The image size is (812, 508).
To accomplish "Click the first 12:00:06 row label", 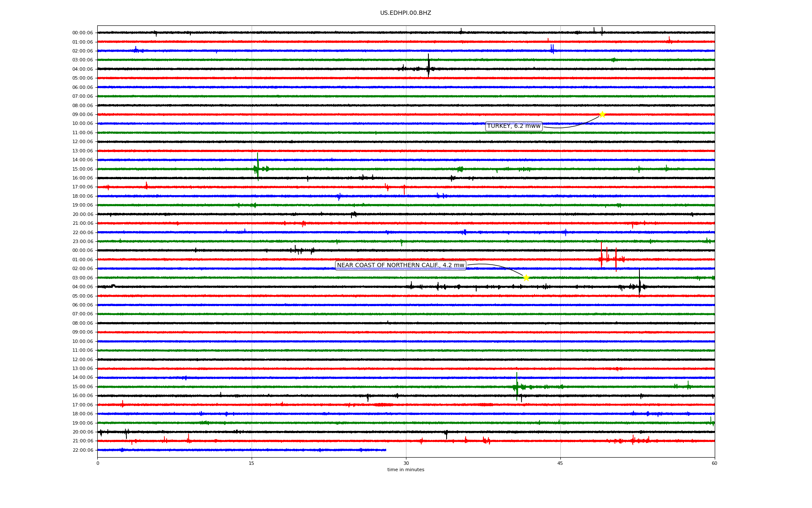I will 82,142.
